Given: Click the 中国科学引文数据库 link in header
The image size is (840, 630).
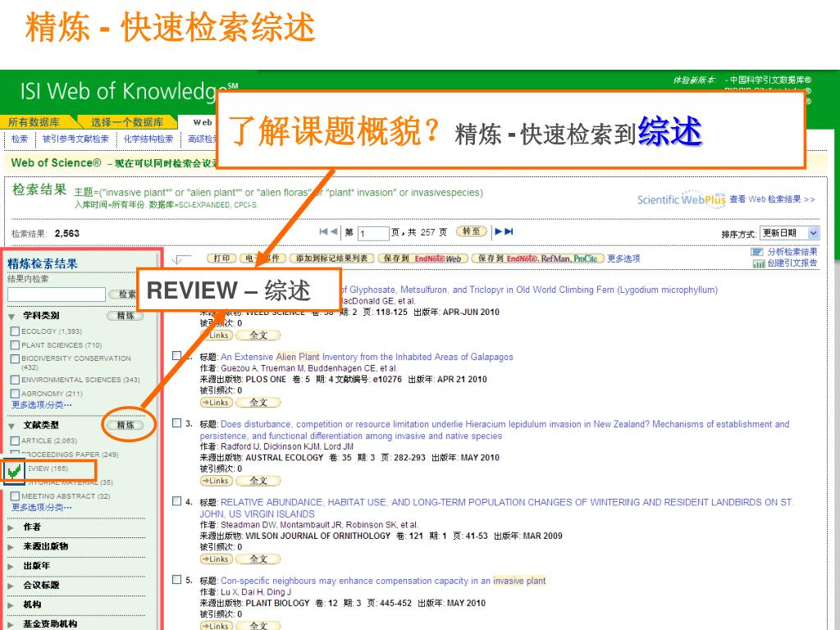Looking at the screenshot, I should (770, 80).
